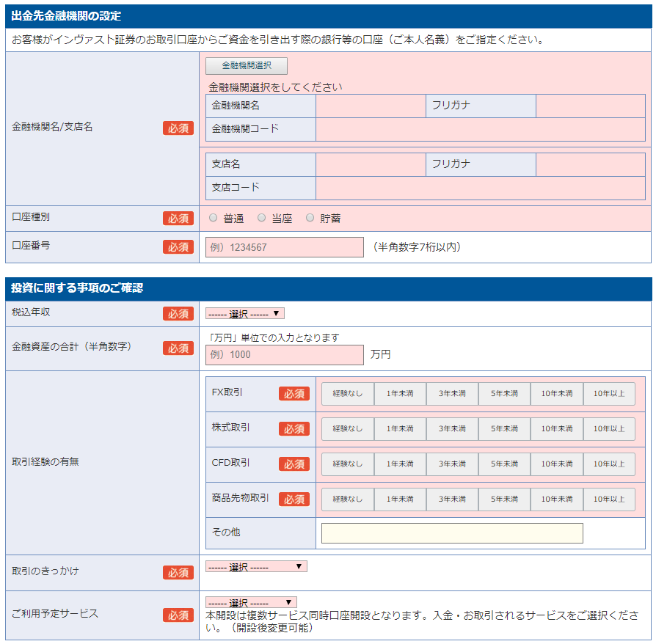Select the 普通 account type radio button
656x644 pixels.
coord(214,217)
